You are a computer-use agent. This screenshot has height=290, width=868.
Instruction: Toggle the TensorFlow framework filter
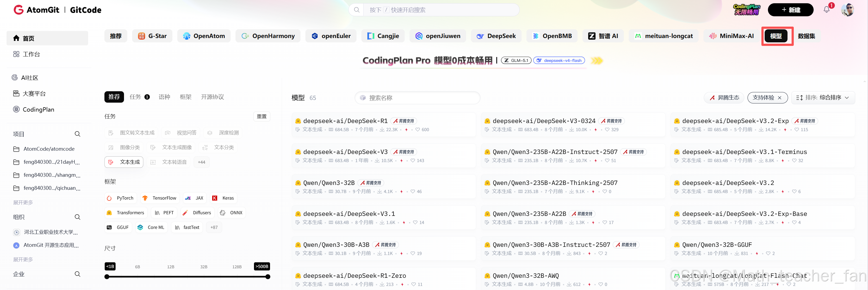coord(159,198)
